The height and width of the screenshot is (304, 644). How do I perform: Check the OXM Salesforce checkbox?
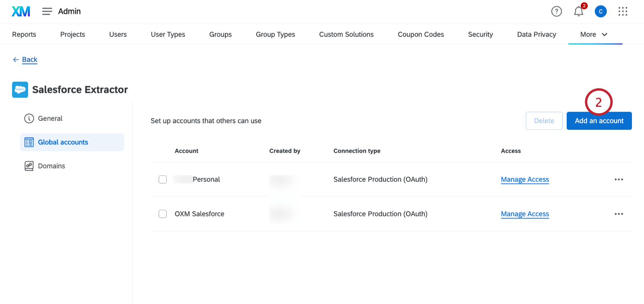coord(163,214)
